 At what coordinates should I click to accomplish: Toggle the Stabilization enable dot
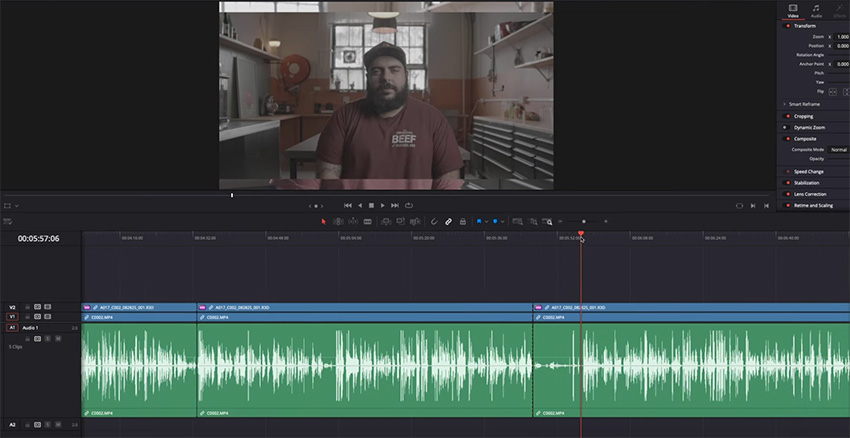[787, 183]
